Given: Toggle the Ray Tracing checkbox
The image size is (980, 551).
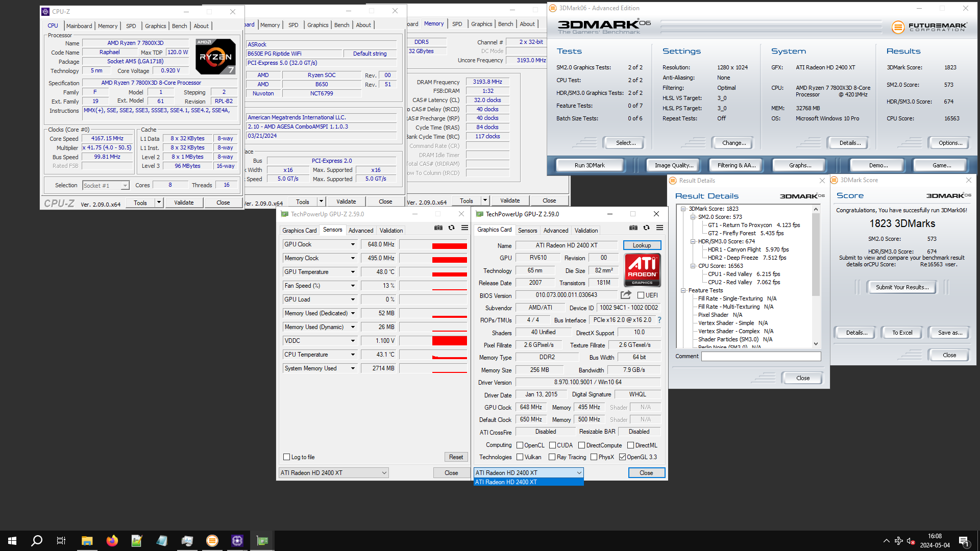Looking at the screenshot, I should pos(552,457).
